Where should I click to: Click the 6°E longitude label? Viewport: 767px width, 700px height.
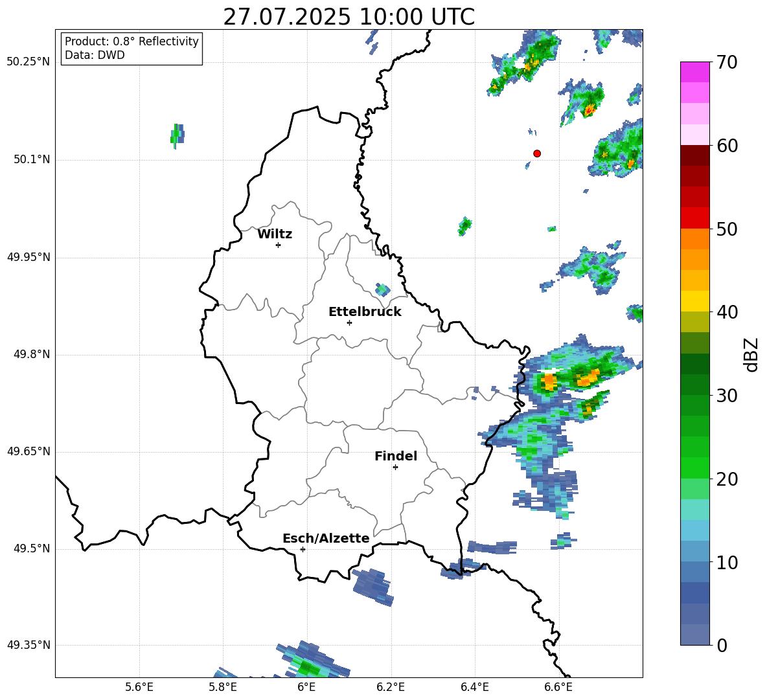pyautogui.click(x=306, y=688)
